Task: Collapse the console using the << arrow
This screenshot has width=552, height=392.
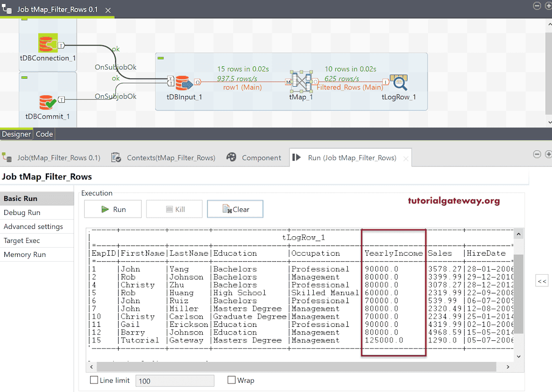Action: (x=542, y=280)
